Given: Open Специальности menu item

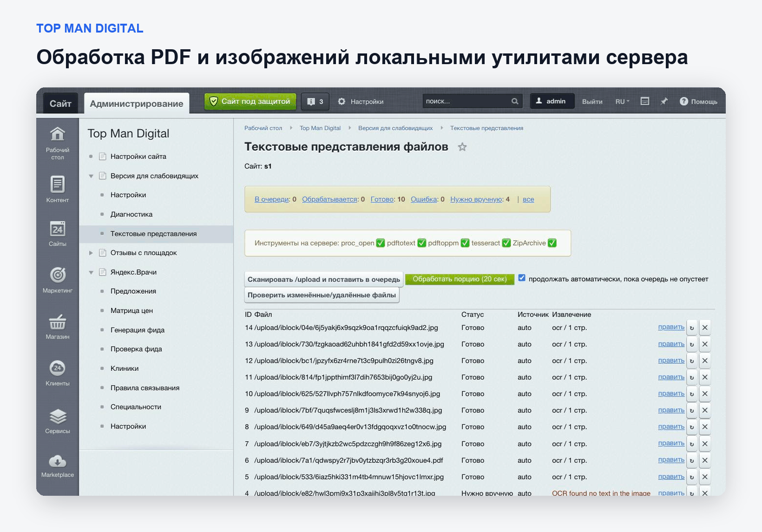Looking at the screenshot, I should point(136,407).
